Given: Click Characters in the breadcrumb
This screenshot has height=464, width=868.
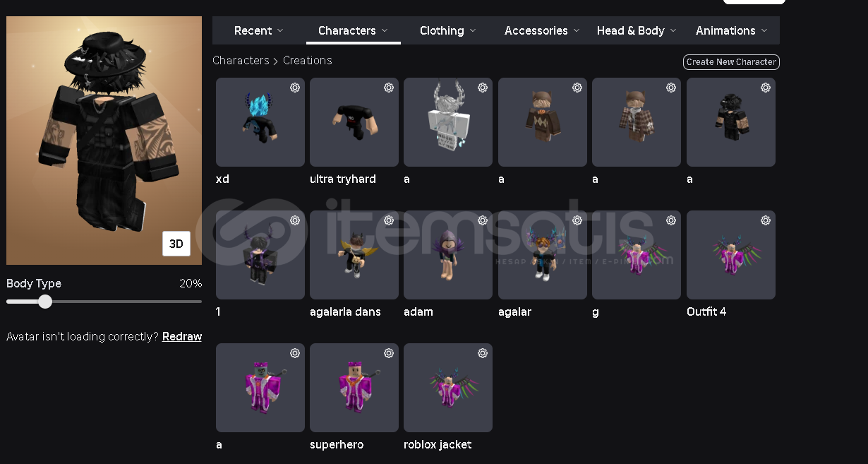Looking at the screenshot, I should [241, 61].
